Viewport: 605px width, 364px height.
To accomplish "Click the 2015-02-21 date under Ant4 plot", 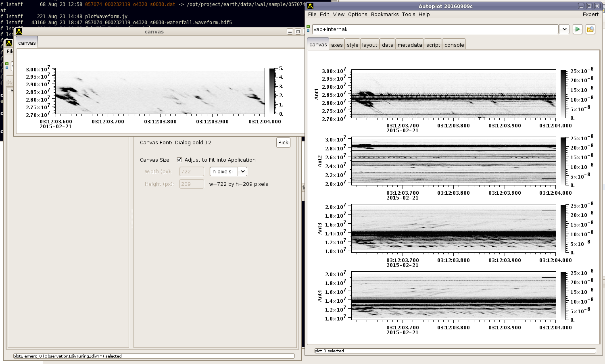I will [403, 333].
